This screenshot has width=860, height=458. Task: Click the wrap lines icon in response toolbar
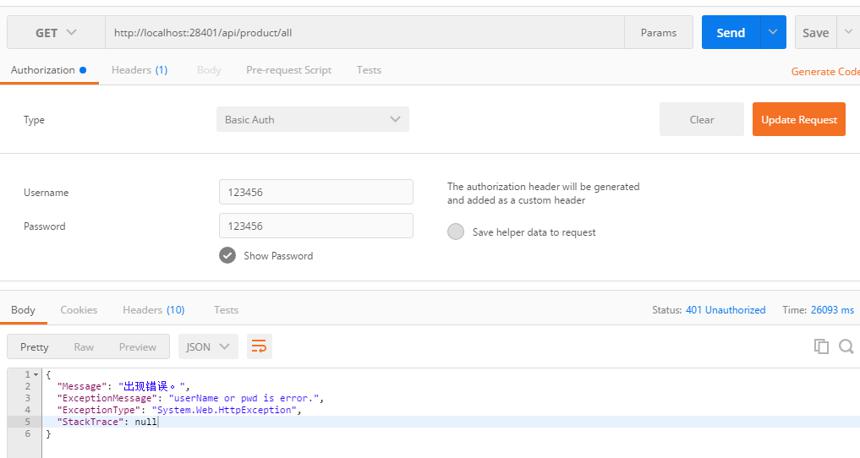point(259,347)
